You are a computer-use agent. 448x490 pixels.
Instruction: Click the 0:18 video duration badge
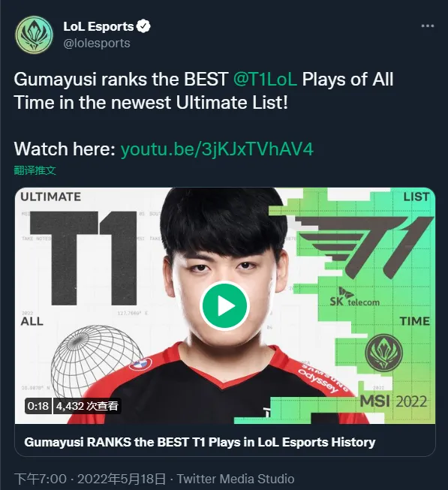pos(38,406)
